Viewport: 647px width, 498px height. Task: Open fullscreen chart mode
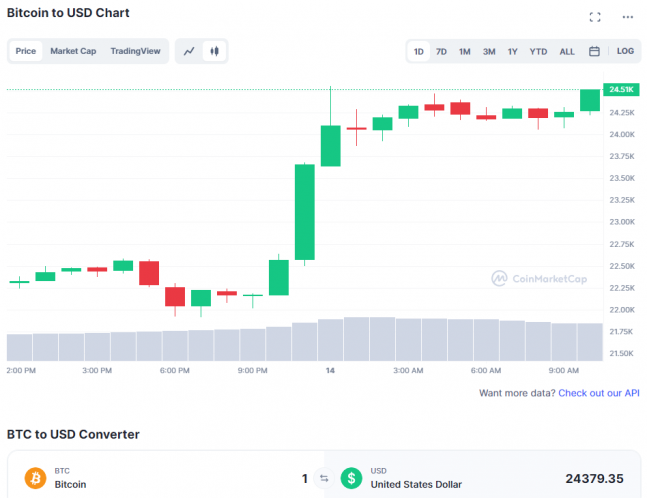point(595,17)
